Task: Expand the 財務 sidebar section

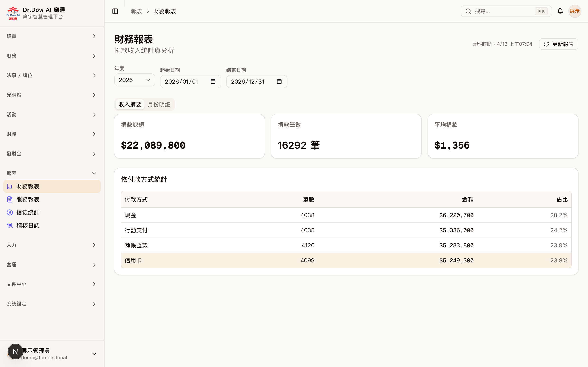Action: click(x=94, y=134)
